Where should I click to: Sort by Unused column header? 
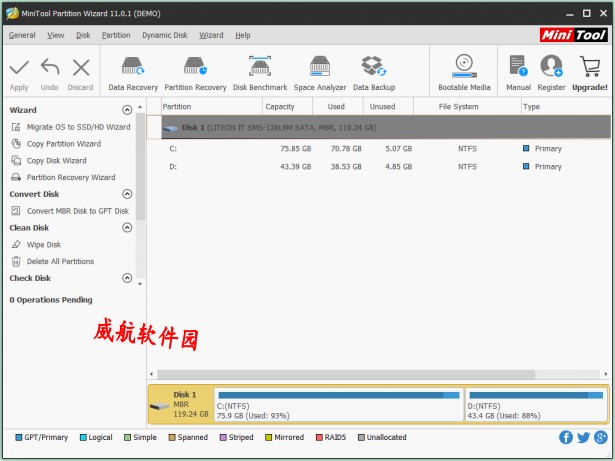point(388,107)
